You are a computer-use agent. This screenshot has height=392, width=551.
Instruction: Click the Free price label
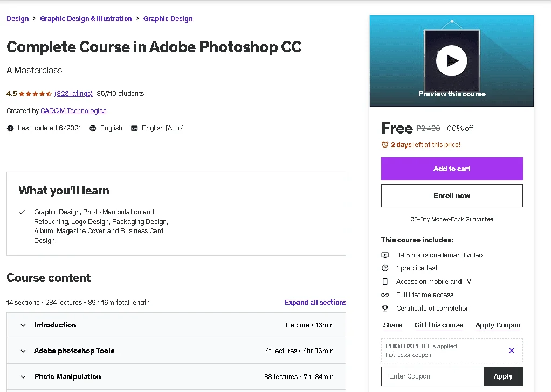(x=397, y=128)
